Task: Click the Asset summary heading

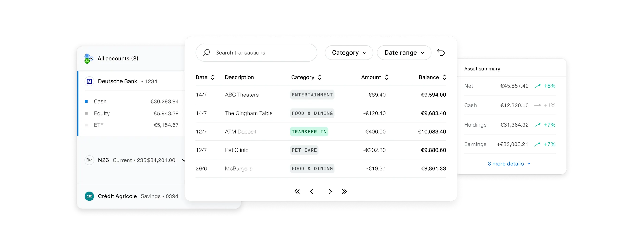Action: pyautogui.click(x=482, y=69)
